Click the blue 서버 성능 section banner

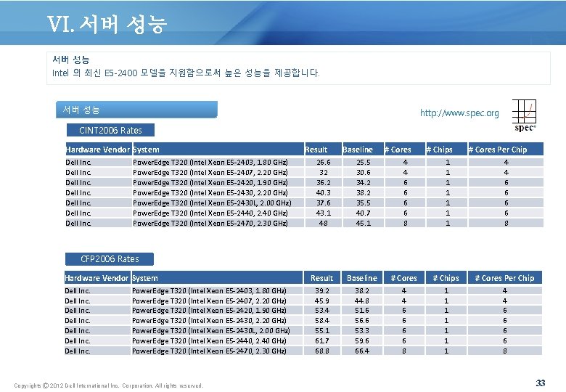tap(136, 110)
